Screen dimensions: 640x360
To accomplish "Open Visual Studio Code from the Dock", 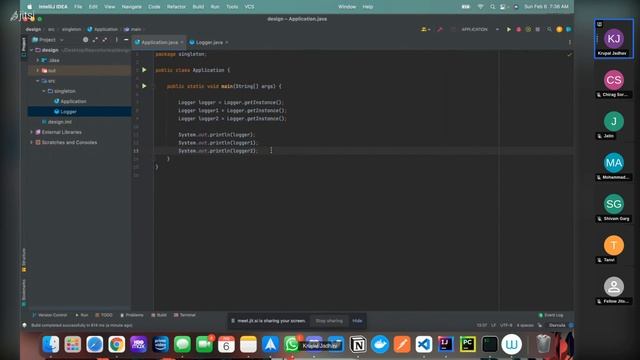I will [x=424, y=344].
